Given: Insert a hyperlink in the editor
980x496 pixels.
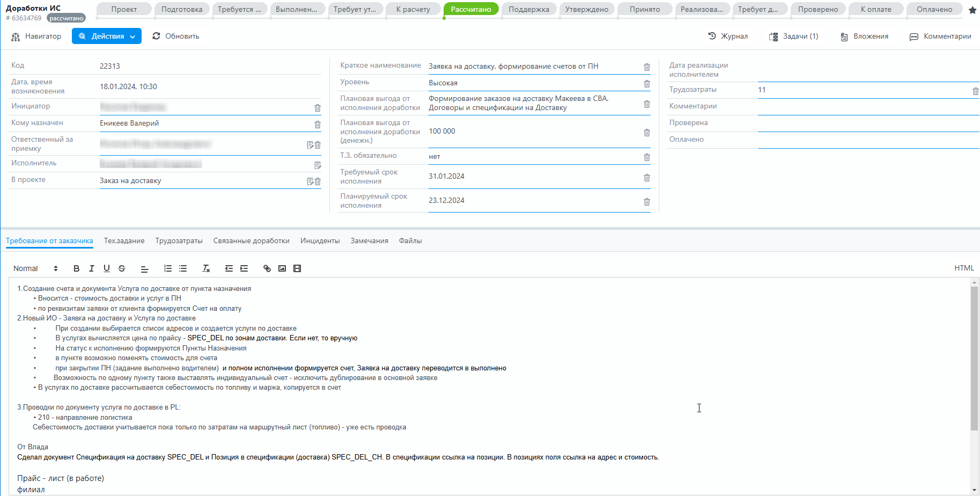Looking at the screenshot, I should pyautogui.click(x=267, y=268).
